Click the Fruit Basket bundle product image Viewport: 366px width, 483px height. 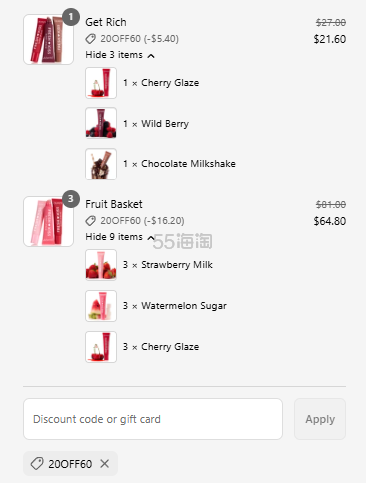pyautogui.click(x=48, y=221)
